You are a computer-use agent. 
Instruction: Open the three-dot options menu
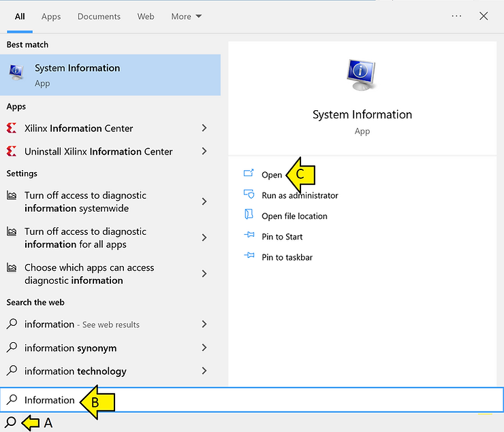456,16
